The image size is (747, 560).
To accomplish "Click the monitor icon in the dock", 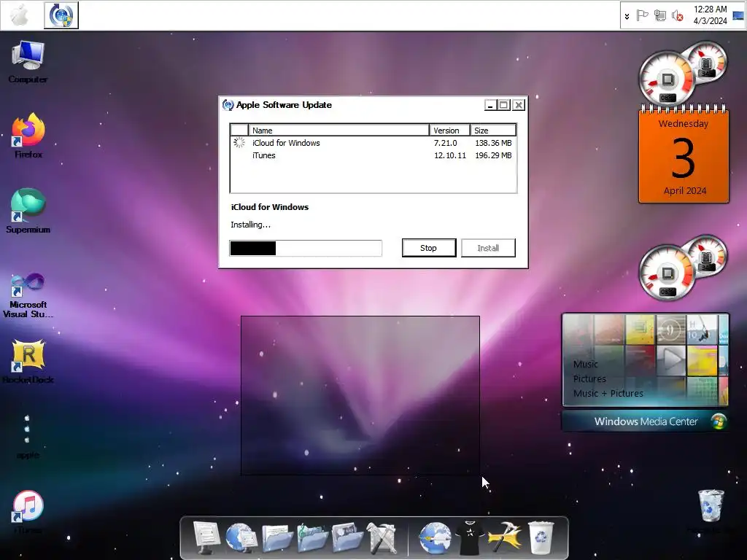I will (x=206, y=537).
